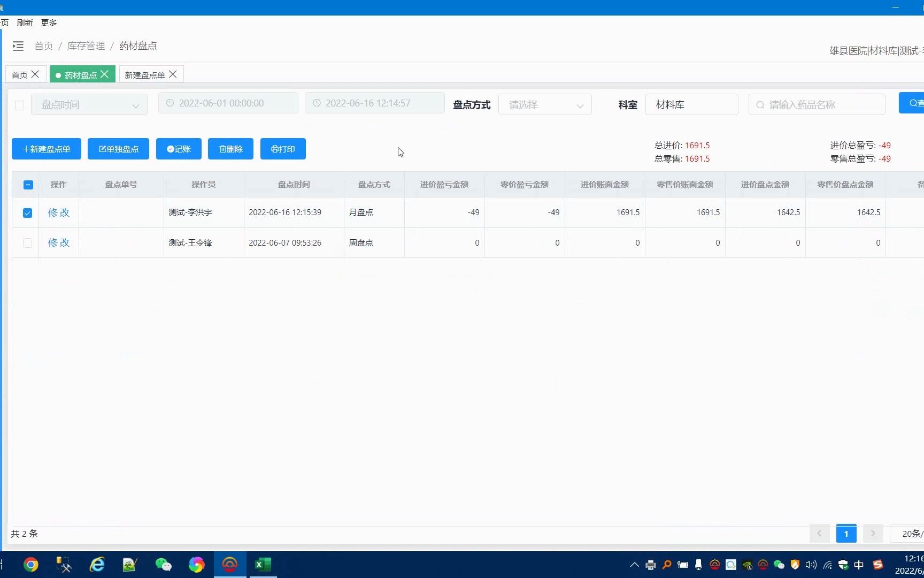
Task: Close the 药材盘点 tab
Action: click(x=104, y=74)
